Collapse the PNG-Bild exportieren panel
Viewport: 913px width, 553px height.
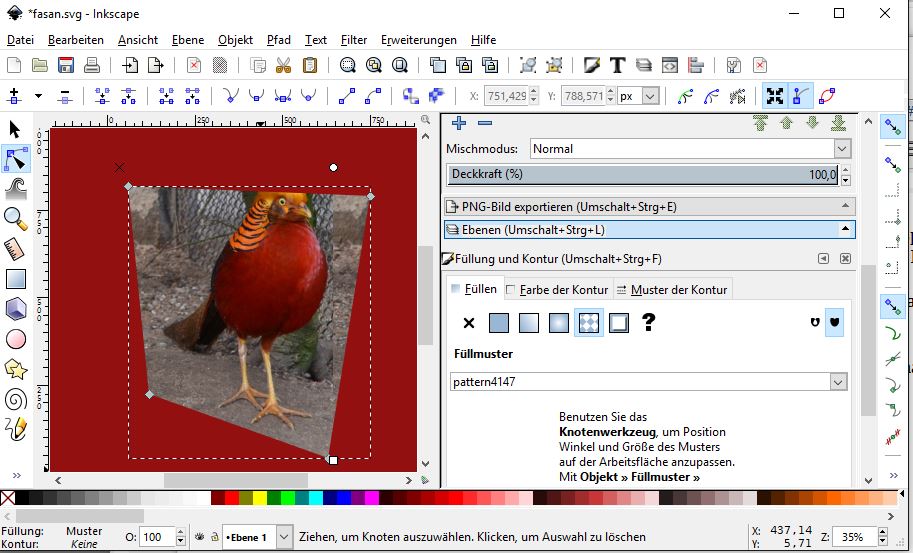[x=846, y=207]
